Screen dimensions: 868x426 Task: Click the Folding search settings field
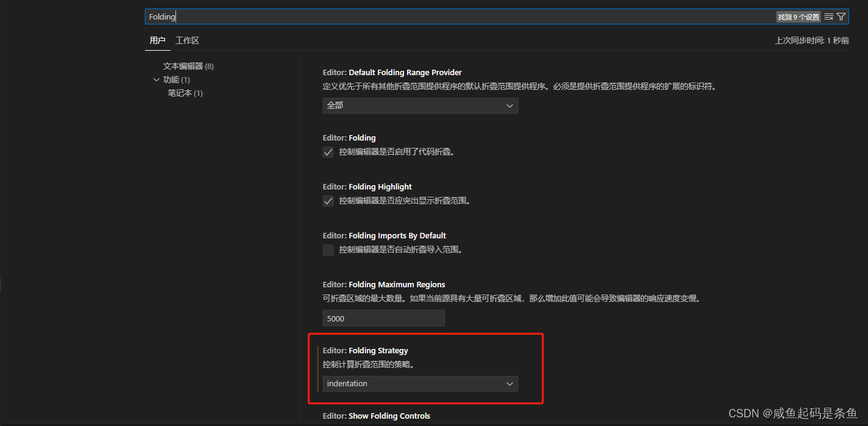[x=497, y=17]
